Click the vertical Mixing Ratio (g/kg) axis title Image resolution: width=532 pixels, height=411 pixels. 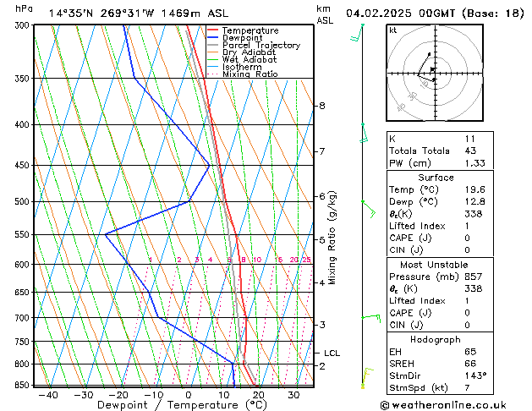tap(332, 238)
